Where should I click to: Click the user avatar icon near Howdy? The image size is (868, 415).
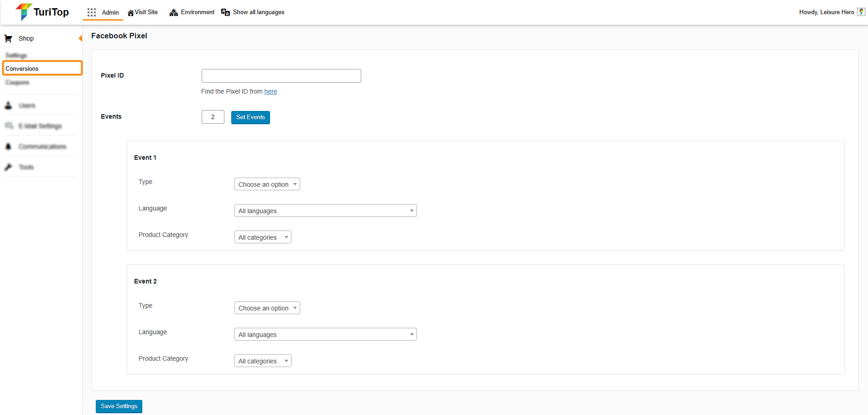(861, 12)
